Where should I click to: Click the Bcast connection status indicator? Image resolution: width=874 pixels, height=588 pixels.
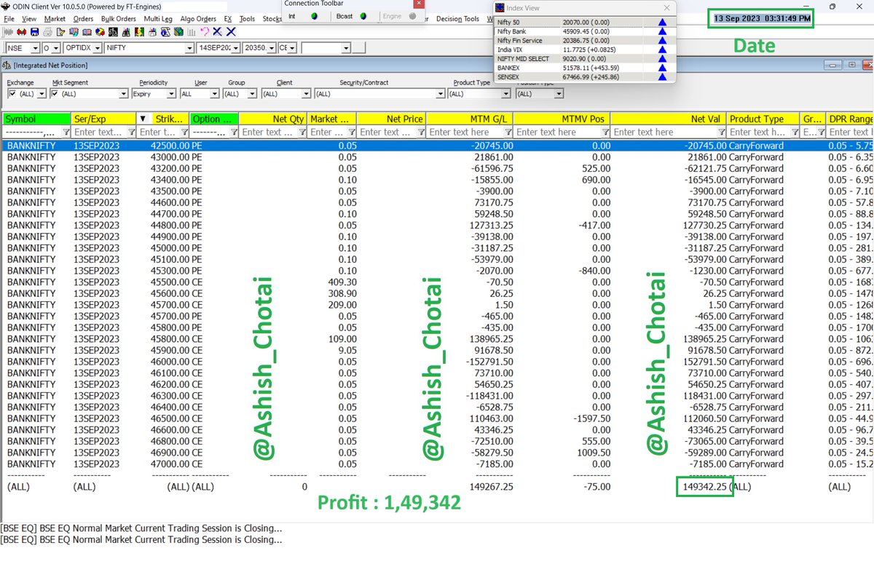(363, 16)
